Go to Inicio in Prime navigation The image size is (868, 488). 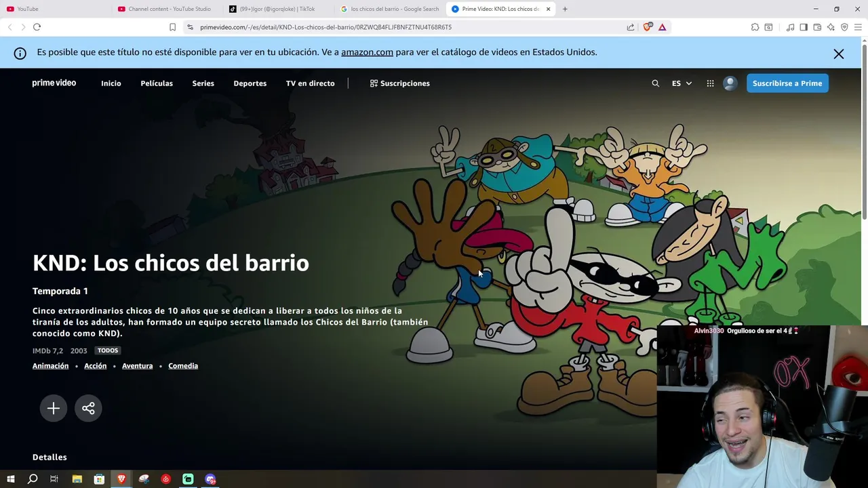coord(111,83)
